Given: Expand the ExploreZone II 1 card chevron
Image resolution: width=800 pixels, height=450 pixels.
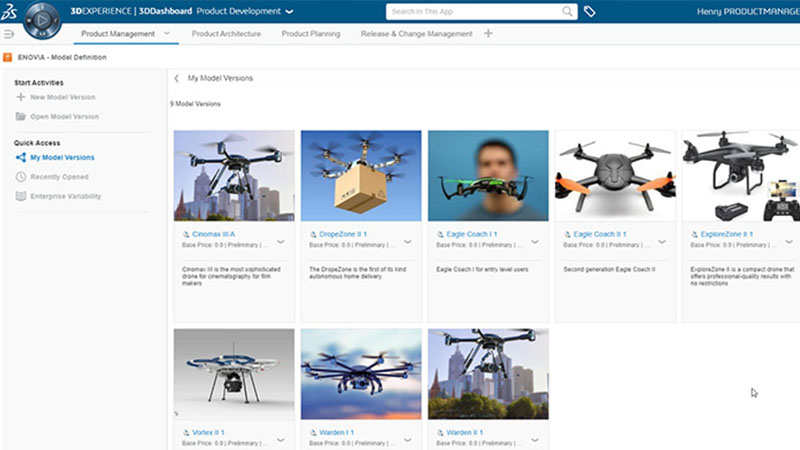Looking at the screenshot, I should click(x=789, y=241).
